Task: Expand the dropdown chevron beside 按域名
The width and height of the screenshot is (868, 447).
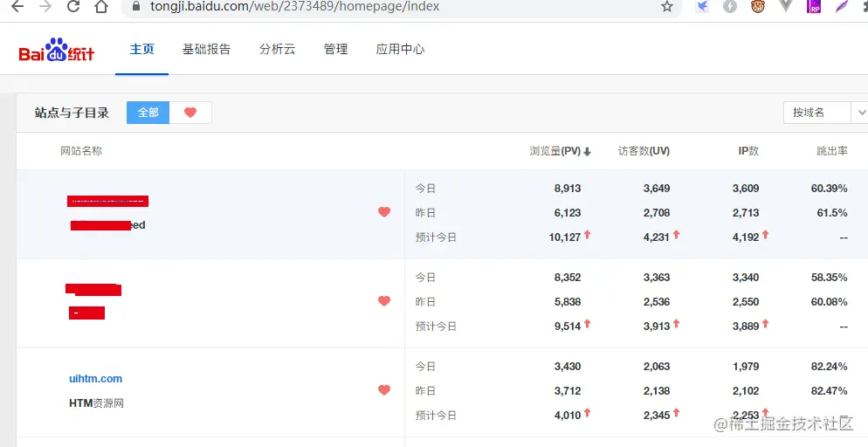Action: pyautogui.click(x=861, y=113)
